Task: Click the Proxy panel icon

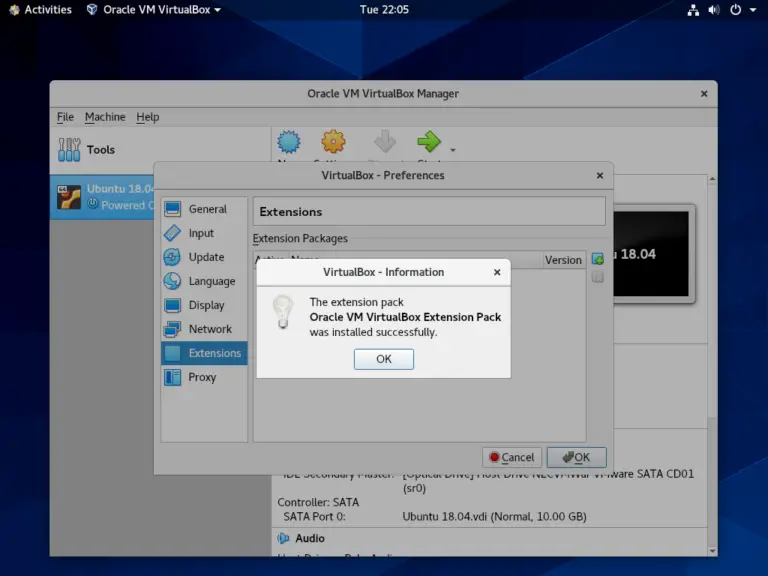Action: pyautogui.click(x=172, y=377)
